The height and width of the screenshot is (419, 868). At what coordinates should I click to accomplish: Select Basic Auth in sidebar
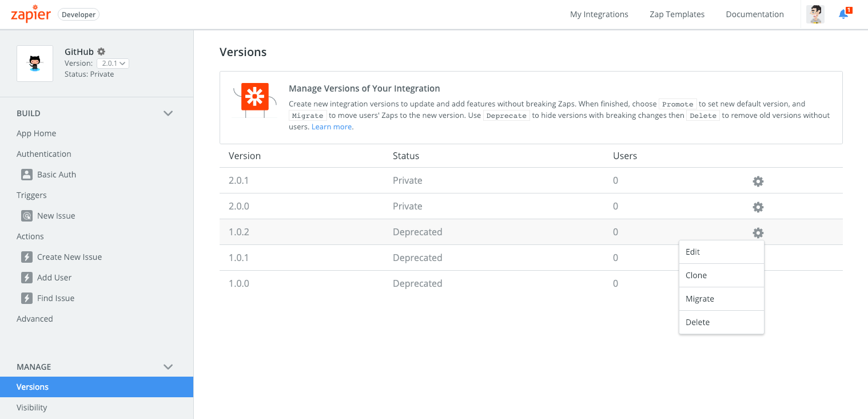coord(57,175)
